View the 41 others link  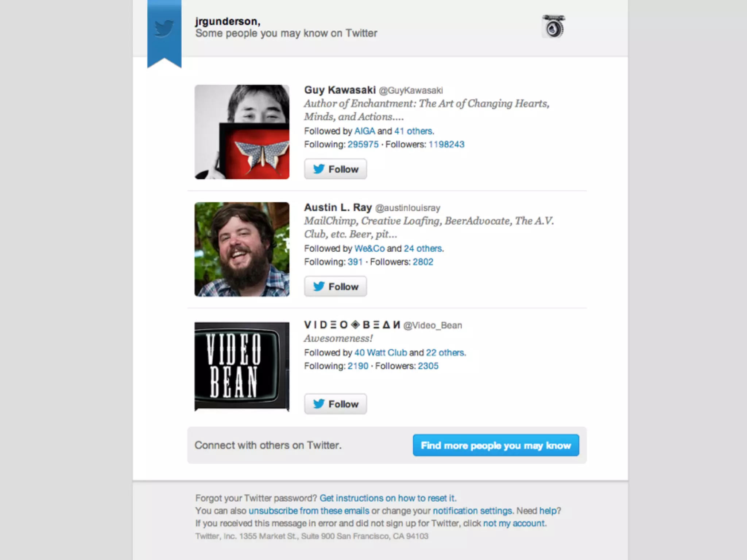pyautogui.click(x=414, y=131)
